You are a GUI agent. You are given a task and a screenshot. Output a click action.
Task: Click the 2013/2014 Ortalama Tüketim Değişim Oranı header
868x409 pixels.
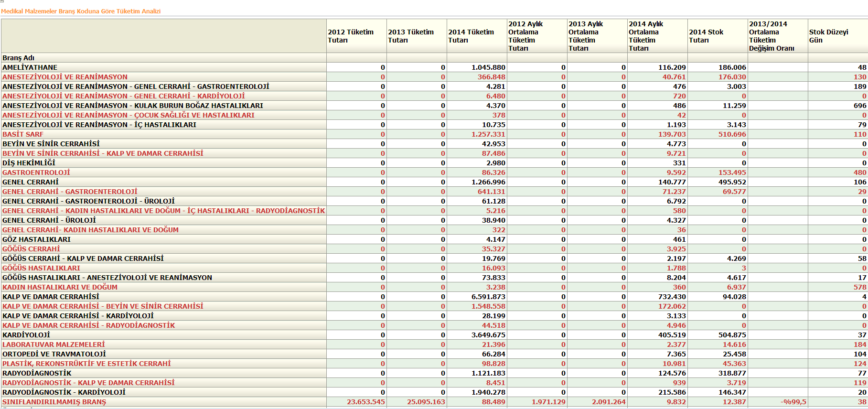click(778, 36)
